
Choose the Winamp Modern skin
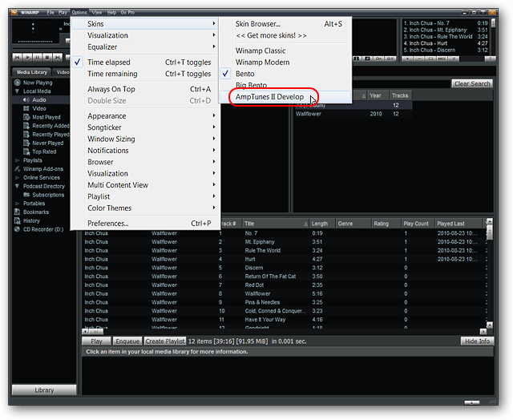click(x=285, y=63)
